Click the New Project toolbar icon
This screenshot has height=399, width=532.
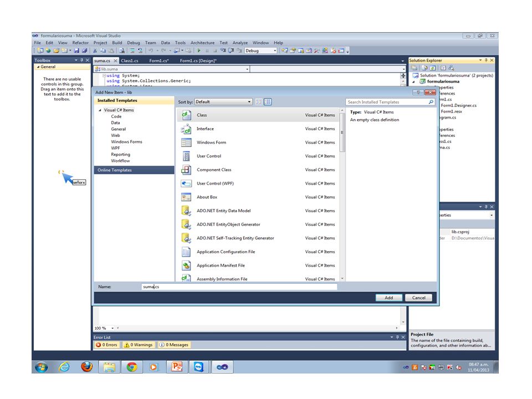pos(40,50)
